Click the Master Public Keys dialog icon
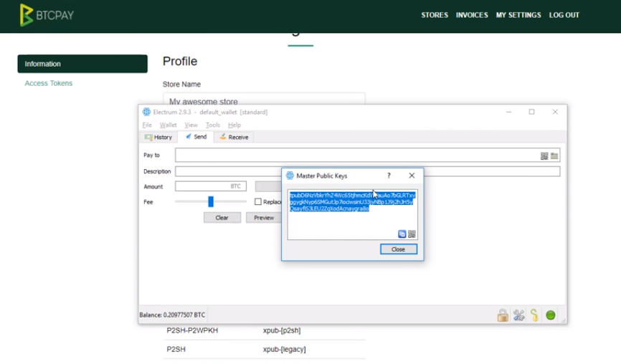 coord(290,176)
